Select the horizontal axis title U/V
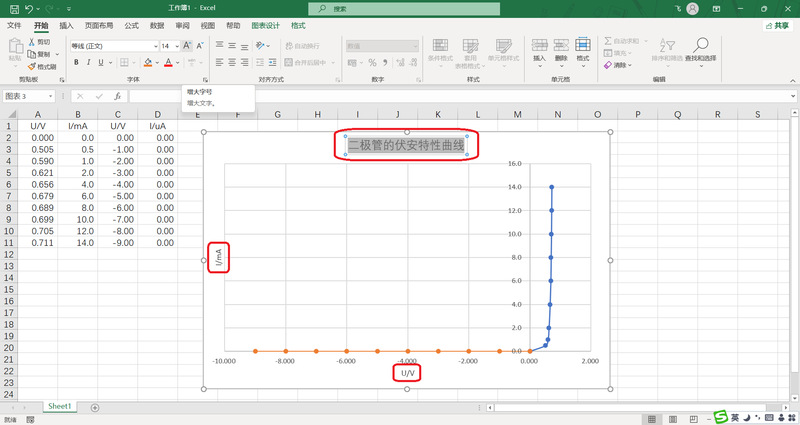 tap(407, 373)
